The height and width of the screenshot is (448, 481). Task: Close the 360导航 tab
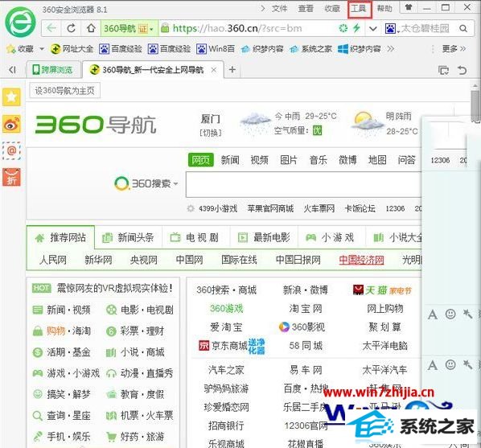point(214,70)
